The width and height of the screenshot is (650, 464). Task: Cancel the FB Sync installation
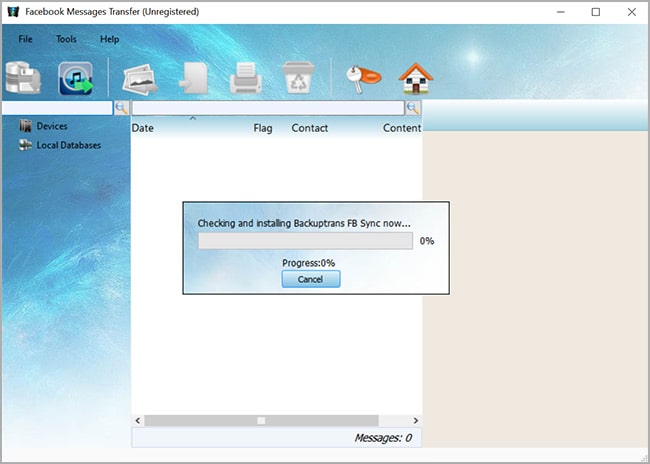click(311, 279)
